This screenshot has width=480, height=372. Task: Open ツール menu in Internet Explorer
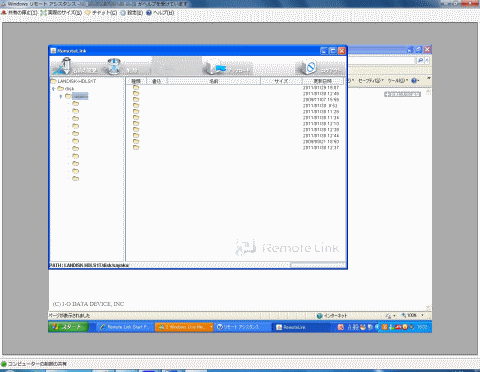click(397, 81)
